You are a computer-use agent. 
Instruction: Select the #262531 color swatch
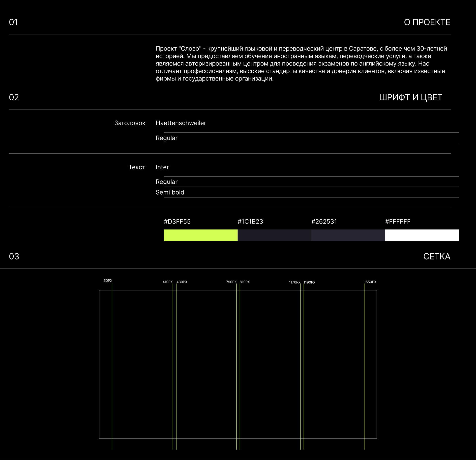(348, 235)
